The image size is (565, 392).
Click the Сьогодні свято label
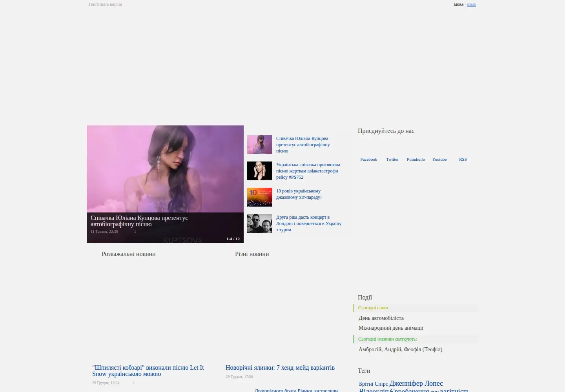[373, 308]
